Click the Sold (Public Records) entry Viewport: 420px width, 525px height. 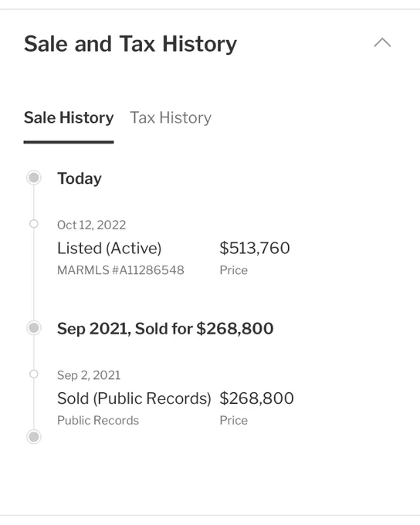[134, 398]
